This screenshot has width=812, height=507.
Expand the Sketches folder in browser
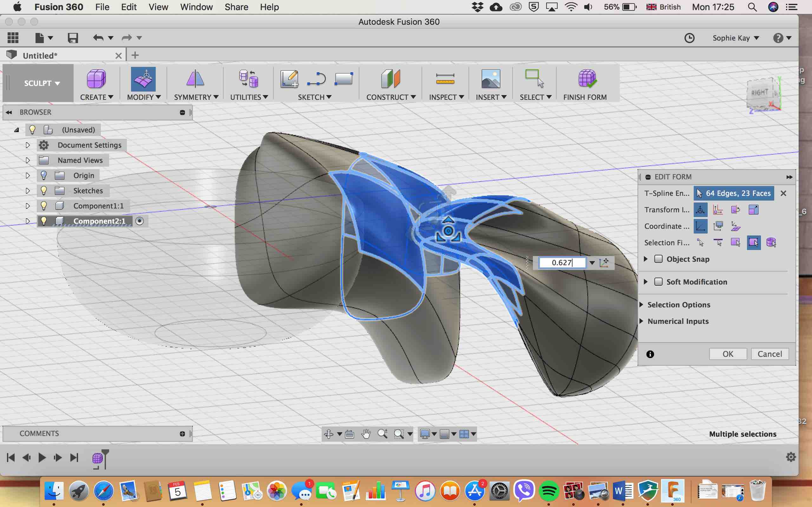[x=28, y=190]
